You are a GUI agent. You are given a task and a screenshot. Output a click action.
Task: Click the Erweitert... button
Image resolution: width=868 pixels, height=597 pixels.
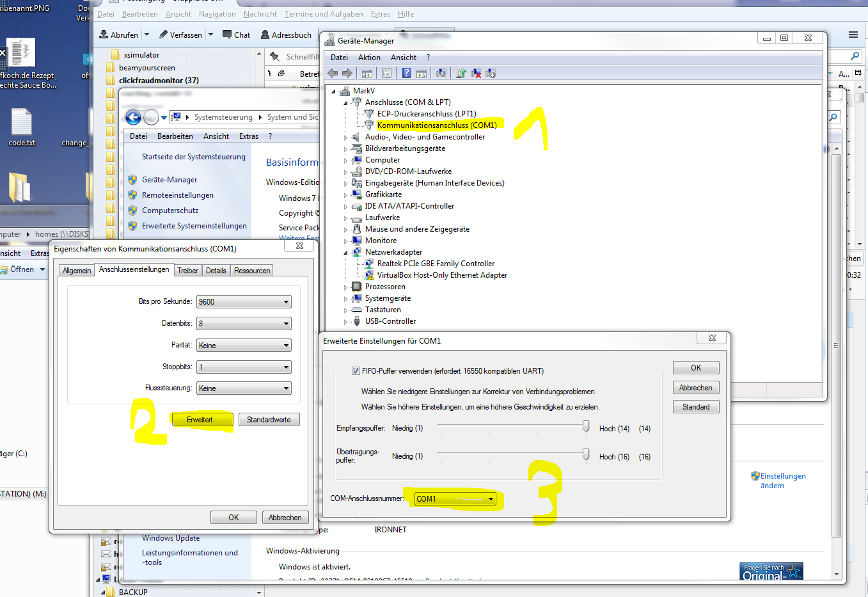tap(202, 420)
